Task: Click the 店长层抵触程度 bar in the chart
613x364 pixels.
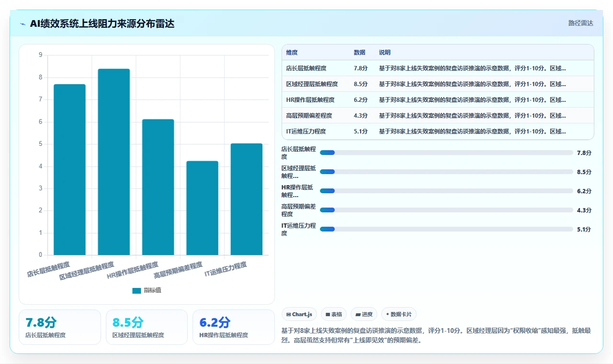Action: coord(69,169)
